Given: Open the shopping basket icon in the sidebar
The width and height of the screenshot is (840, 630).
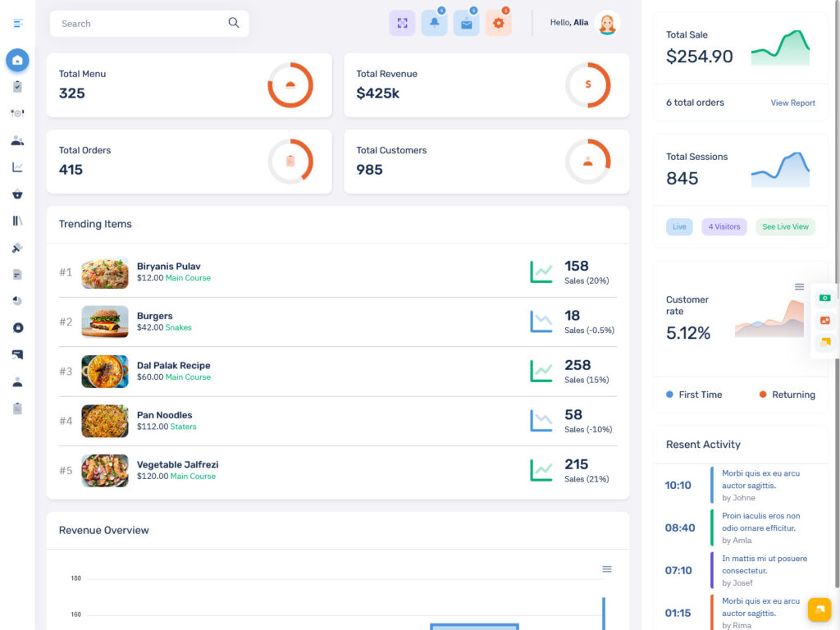Looking at the screenshot, I should click(16, 193).
